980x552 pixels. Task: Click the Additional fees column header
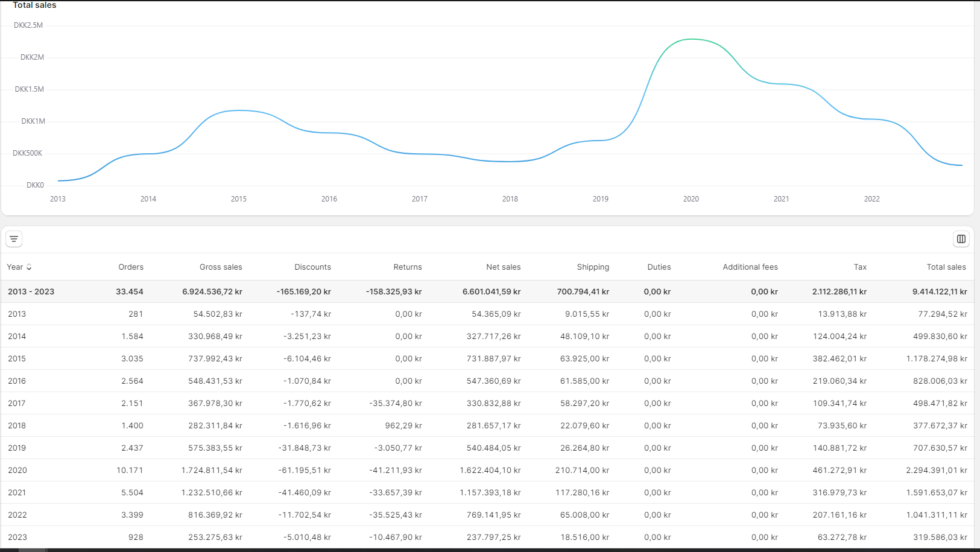pos(750,267)
